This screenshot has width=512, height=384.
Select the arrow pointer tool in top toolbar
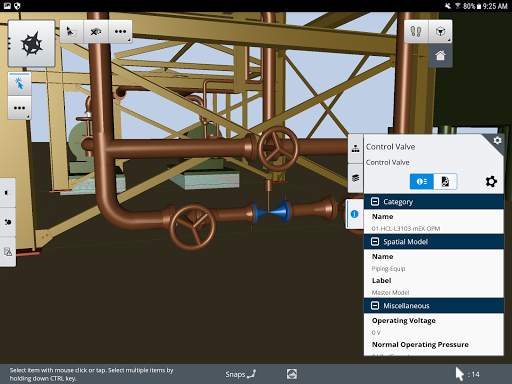(x=71, y=32)
